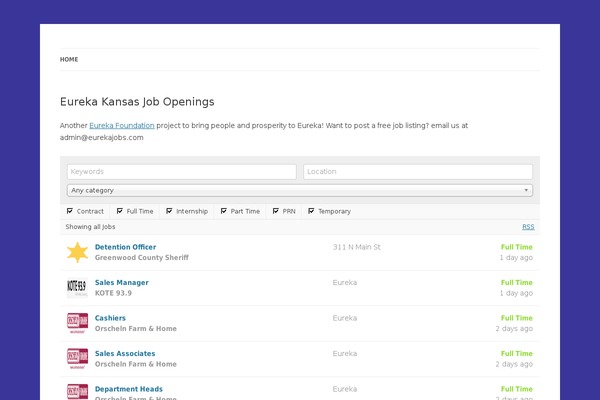Toggle the Contract job type checkbox

(70, 211)
